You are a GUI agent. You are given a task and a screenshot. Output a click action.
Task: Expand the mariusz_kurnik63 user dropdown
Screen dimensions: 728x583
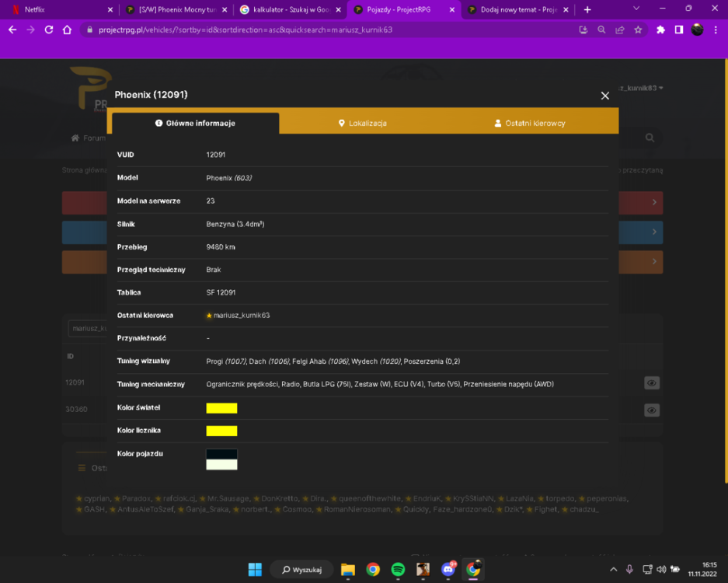pos(641,88)
